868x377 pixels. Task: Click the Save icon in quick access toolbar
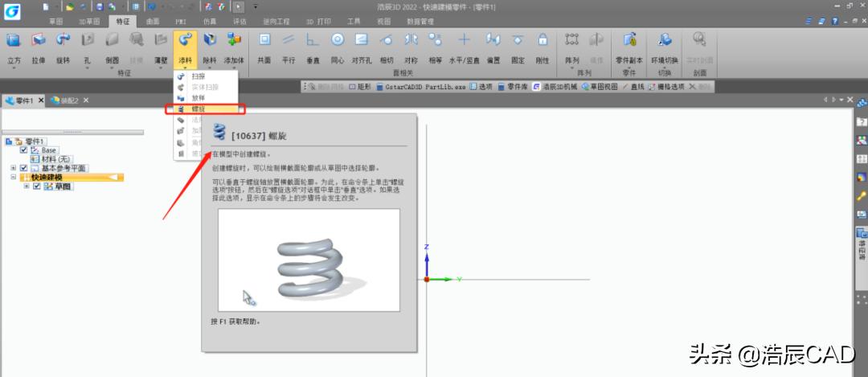pyautogui.click(x=99, y=6)
